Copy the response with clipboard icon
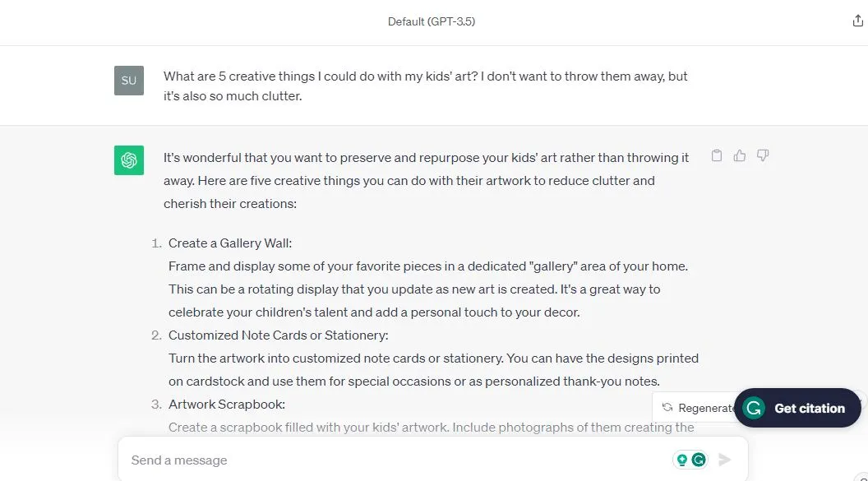The image size is (868, 481). click(716, 155)
